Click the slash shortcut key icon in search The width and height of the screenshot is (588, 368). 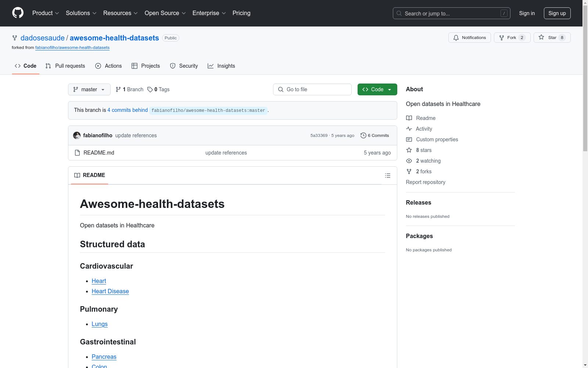click(x=504, y=13)
